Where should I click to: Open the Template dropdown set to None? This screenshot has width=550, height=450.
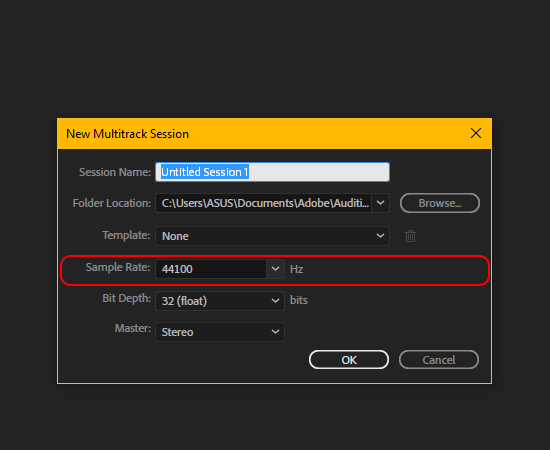(x=272, y=236)
